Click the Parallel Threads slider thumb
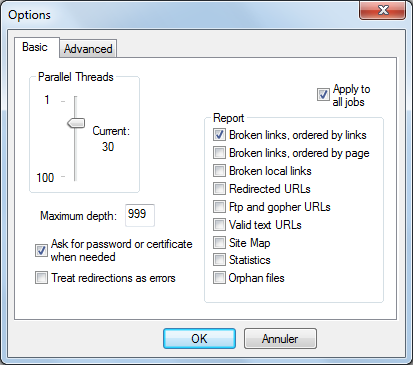413x365 pixels. [x=76, y=123]
